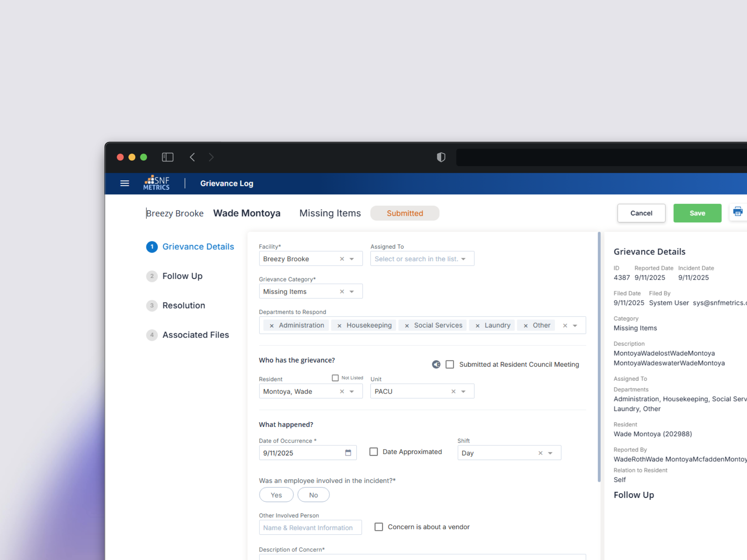The width and height of the screenshot is (747, 560).
Task: Check Submitted at Resident Council Meeting
Action: click(450, 364)
